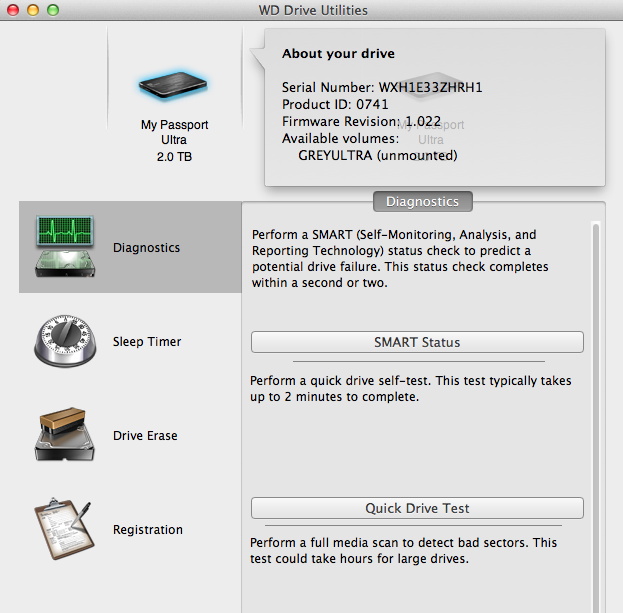Screen dimensions: 623x613
Task: Click the Firmware Revision 1.022 value
Action: [x=423, y=121]
